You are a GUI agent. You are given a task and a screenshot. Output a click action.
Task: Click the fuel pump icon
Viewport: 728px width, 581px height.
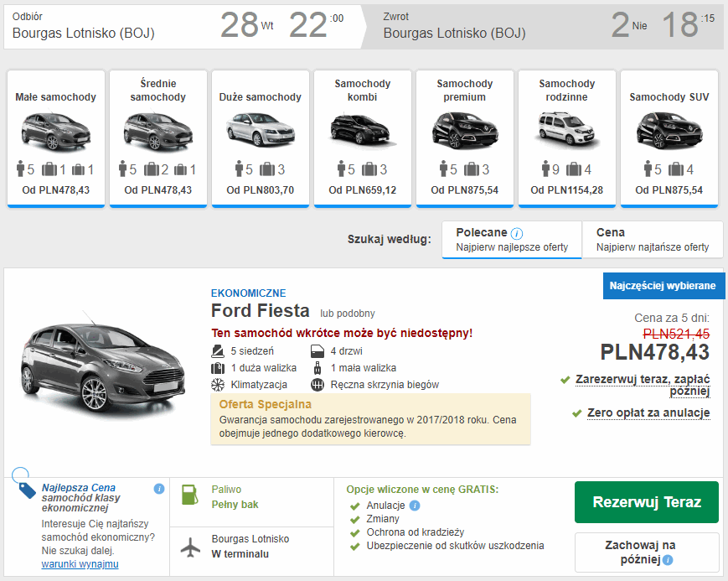pyautogui.click(x=189, y=495)
